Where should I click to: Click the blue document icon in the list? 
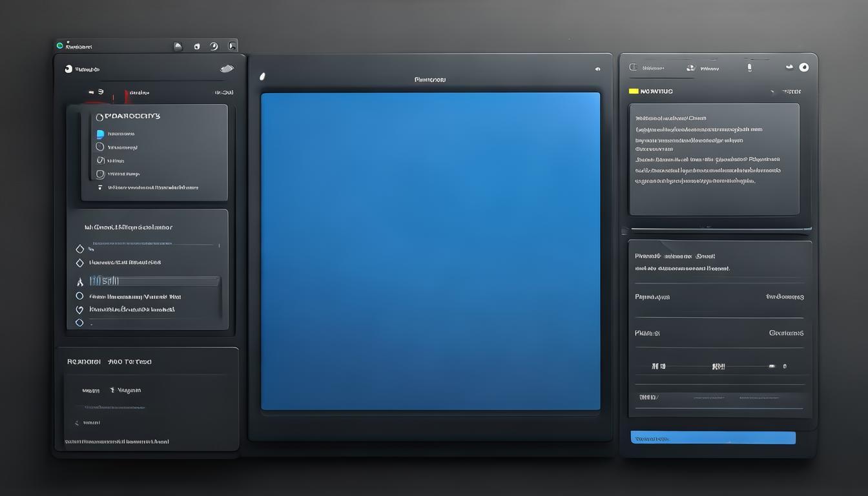pos(100,134)
